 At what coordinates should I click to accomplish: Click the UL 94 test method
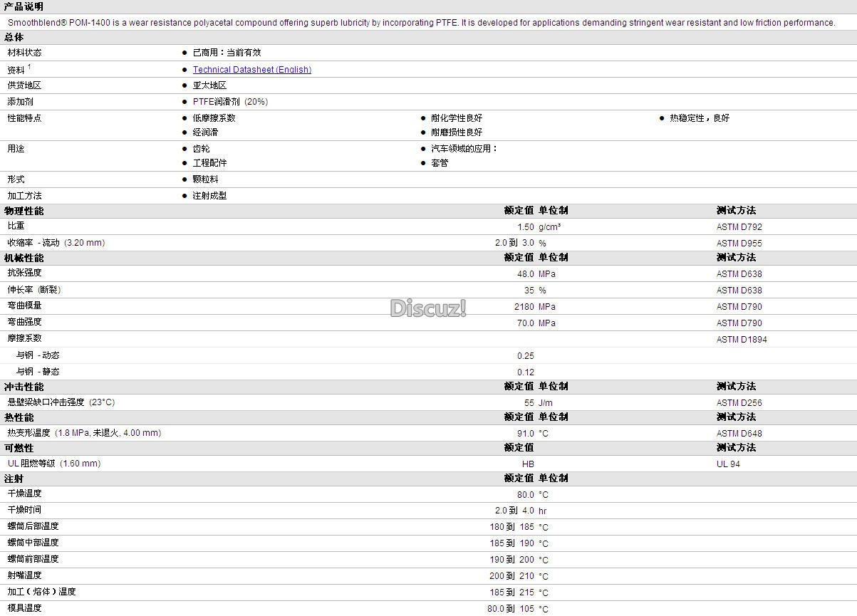(728, 464)
